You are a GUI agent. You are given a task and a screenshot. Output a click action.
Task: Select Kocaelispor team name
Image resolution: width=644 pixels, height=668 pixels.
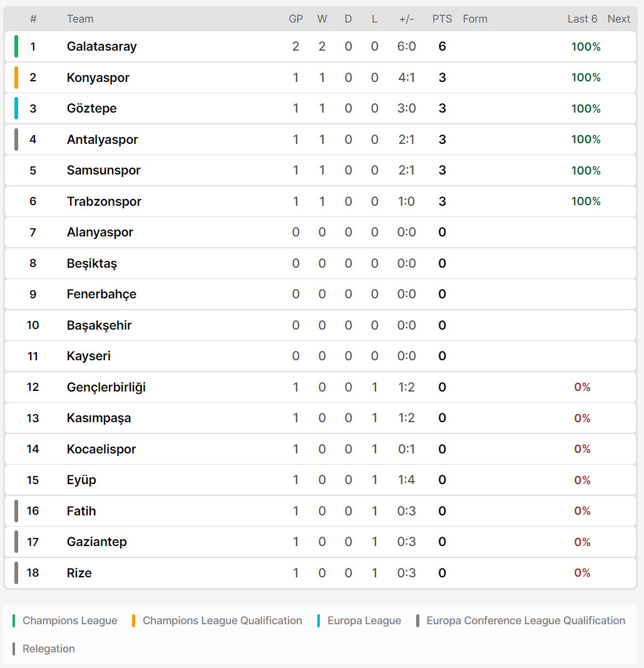101,449
